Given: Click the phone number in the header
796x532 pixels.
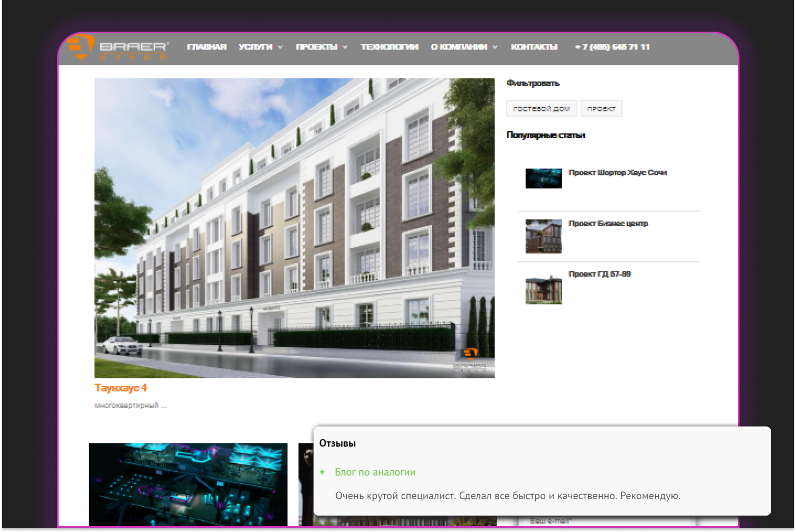Looking at the screenshot, I should 612,47.
